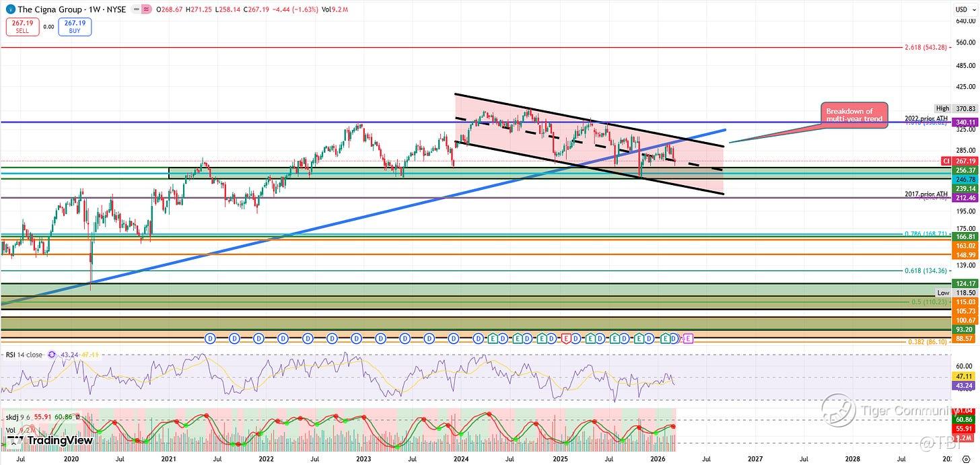This screenshot has height=465, width=980.
Task: Click the High 370.83 price label
Action: [x=955, y=108]
